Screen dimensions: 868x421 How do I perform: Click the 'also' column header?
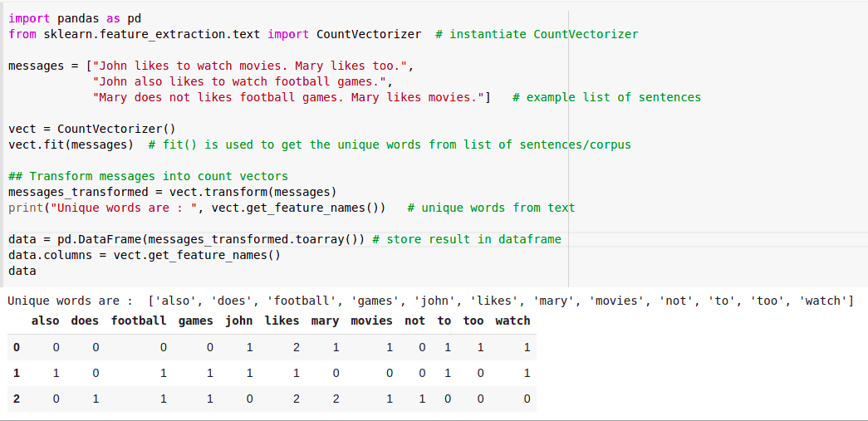click(46, 321)
